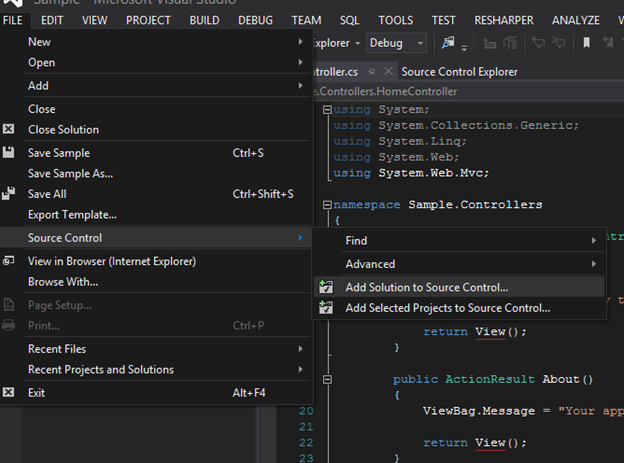This screenshot has height=463, width=624.
Task: Click the Save Sample floppy disk icon
Action: point(8,152)
